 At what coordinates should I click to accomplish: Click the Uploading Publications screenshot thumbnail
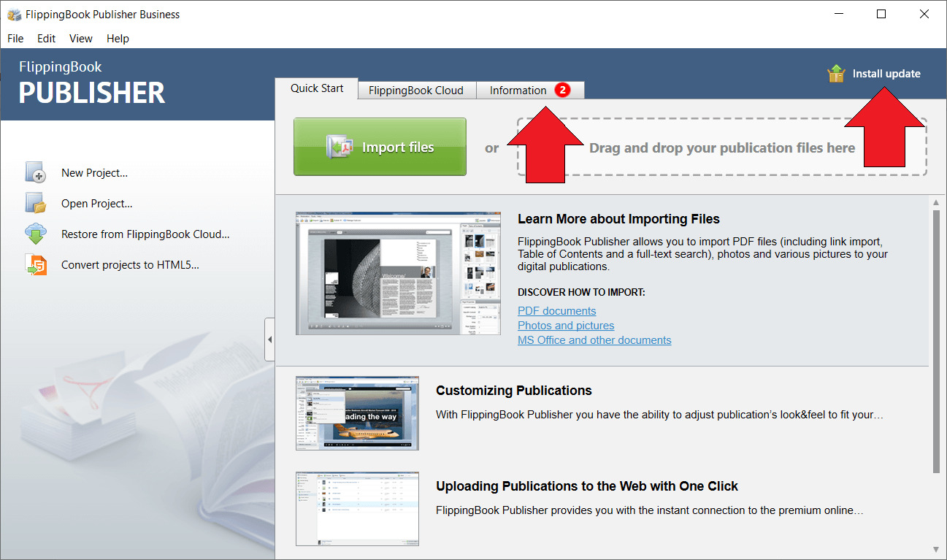(x=357, y=508)
